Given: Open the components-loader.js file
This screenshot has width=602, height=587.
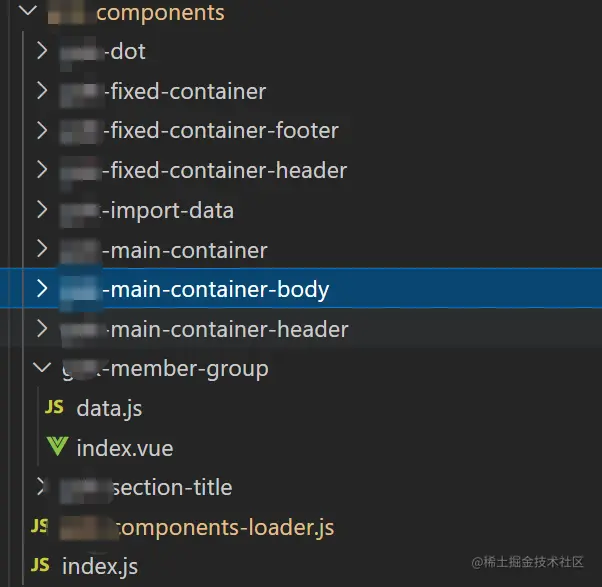Looking at the screenshot, I should click(x=224, y=527).
